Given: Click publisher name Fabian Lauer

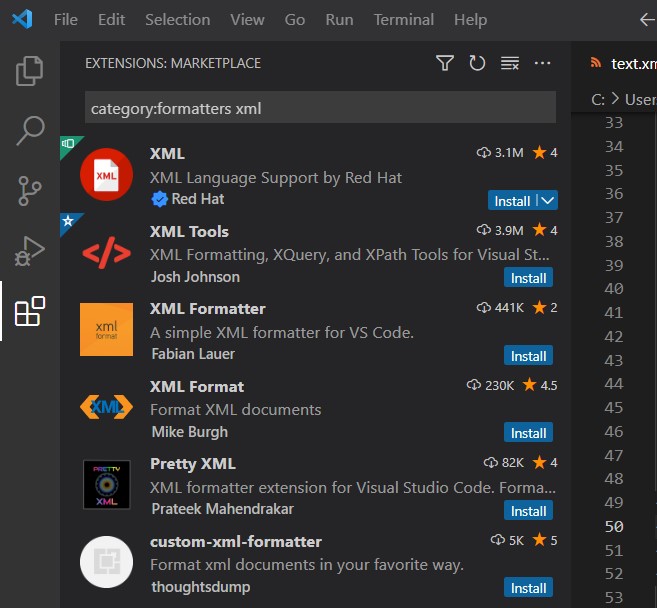Looking at the screenshot, I should 193,354.
